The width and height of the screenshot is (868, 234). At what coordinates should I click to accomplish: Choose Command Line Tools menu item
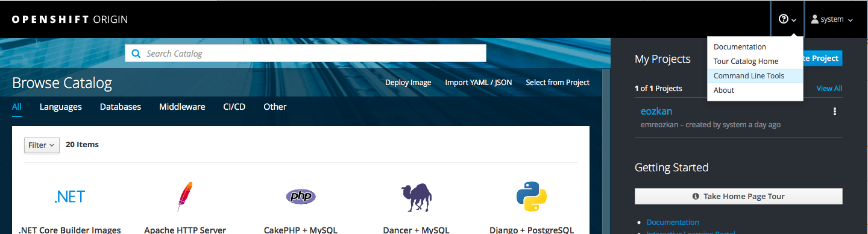point(755,75)
